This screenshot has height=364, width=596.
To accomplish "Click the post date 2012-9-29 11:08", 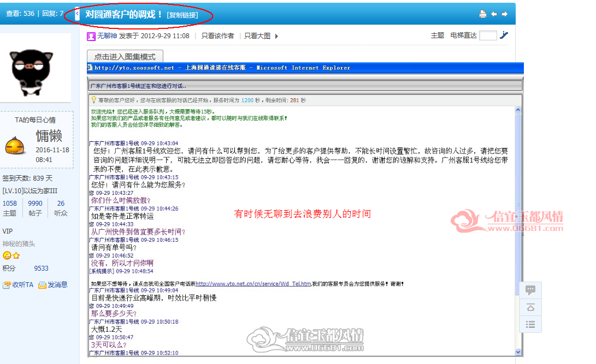I will [165, 35].
